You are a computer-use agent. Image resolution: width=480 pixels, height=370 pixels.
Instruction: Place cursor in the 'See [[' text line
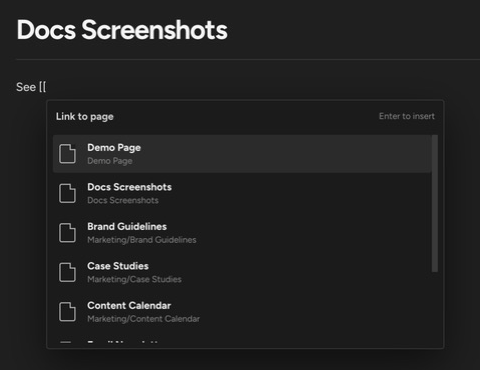pyautogui.click(x=31, y=87)
